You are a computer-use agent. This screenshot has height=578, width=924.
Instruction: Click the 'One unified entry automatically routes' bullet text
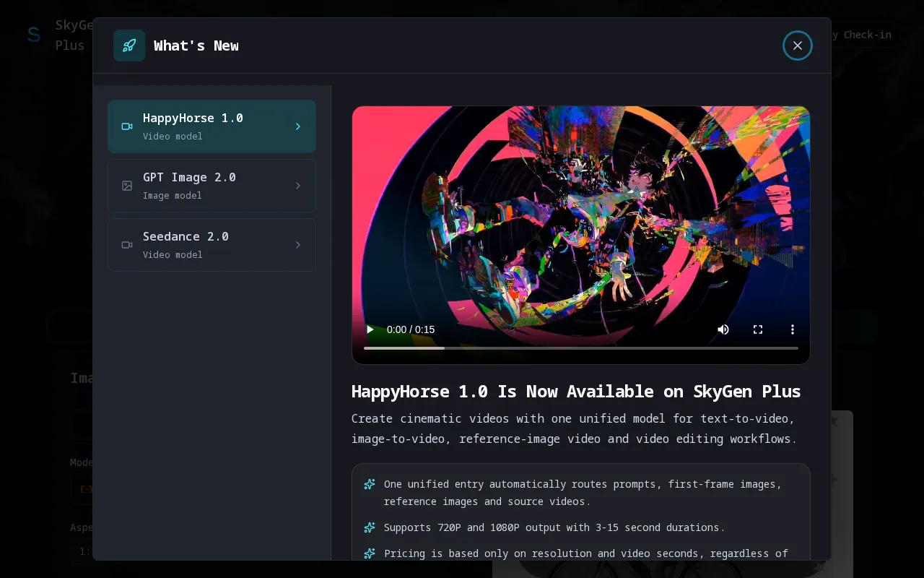[x=583, y=493]
